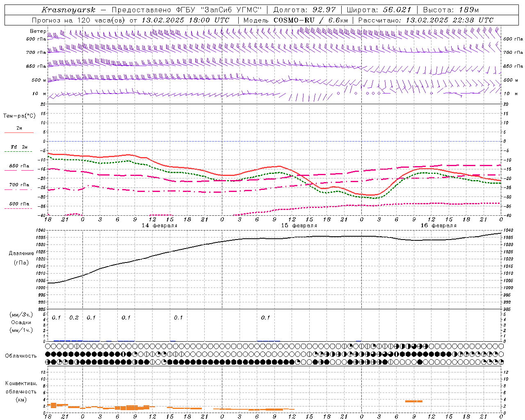Click the (мм/1ч.) precipitation unit label
Screen dimensions: 525x420
21,330
